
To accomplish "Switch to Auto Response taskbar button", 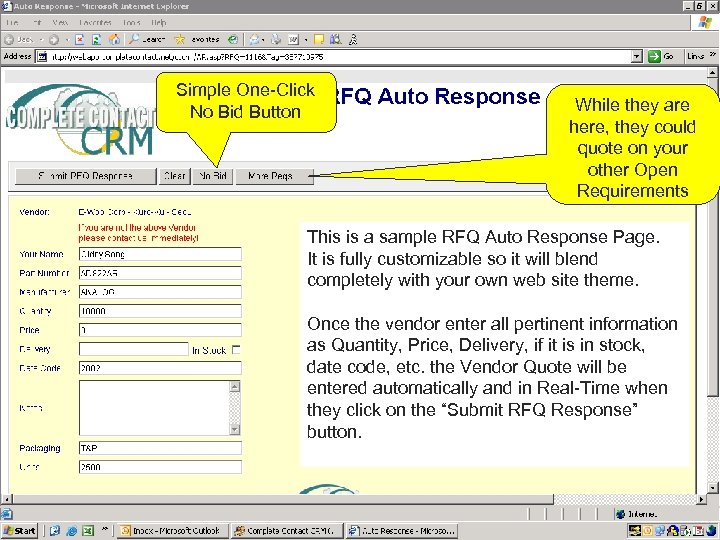I will 402,531.
